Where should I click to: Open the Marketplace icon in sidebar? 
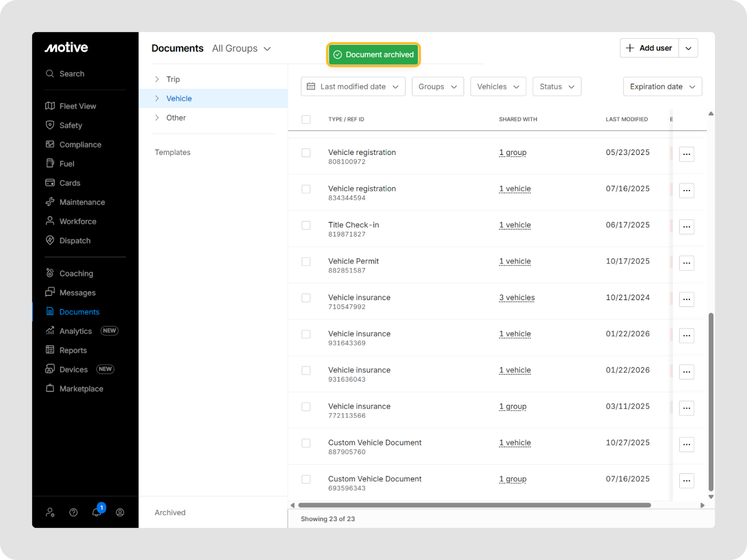(x=50, y=389)
